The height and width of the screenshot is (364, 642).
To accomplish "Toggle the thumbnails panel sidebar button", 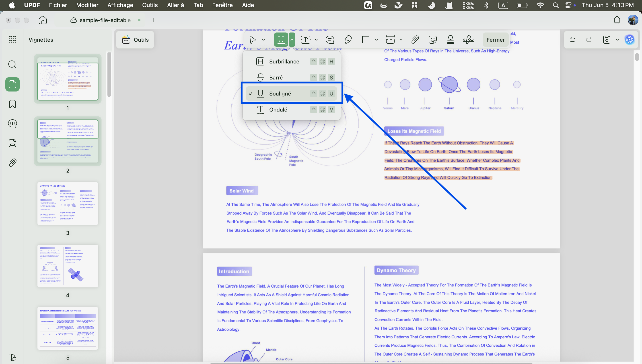I will click(12, 84).
